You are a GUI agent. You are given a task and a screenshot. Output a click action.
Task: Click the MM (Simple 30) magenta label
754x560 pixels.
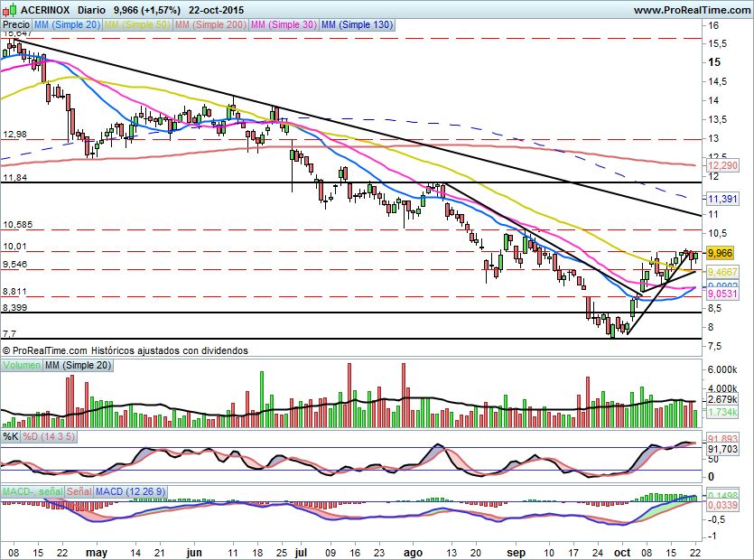pyautogui.click(x=283, y=25)
